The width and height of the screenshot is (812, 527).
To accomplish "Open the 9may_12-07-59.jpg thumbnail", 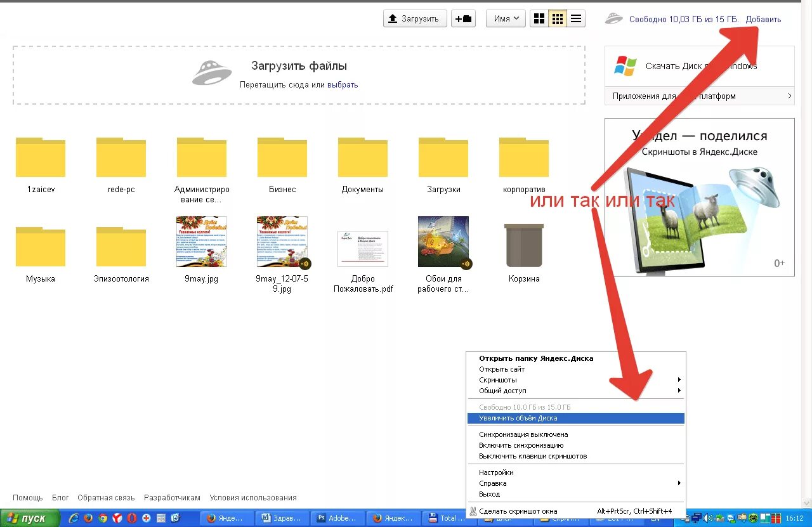I will tap(282, 242).
